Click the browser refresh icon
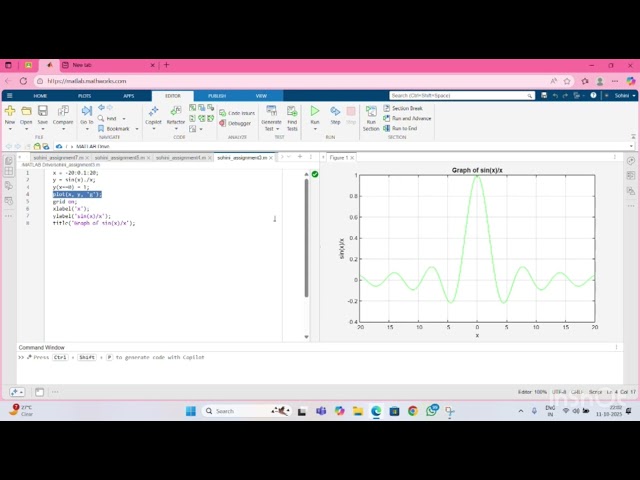Viewport: 640px width, 480px height. [24, 81]
